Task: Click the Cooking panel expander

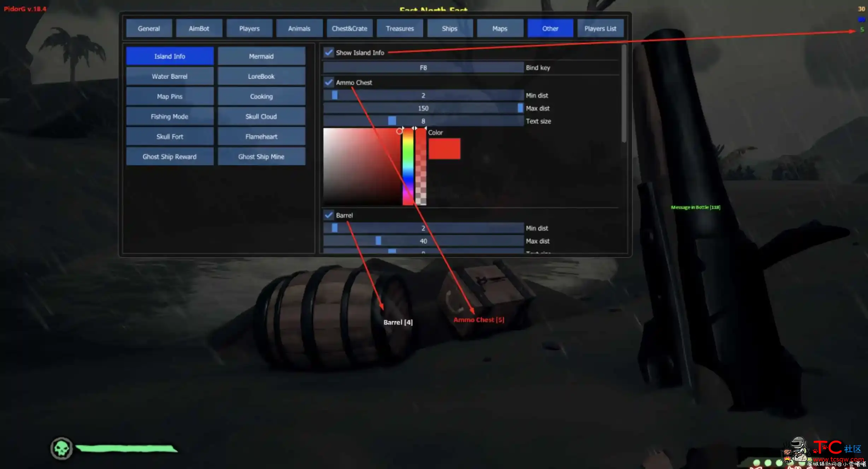Action: pyautogui.click(x=261, y=97)
